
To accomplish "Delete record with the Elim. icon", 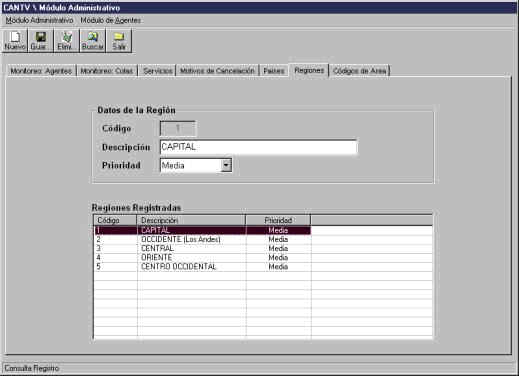I will 66,40.
